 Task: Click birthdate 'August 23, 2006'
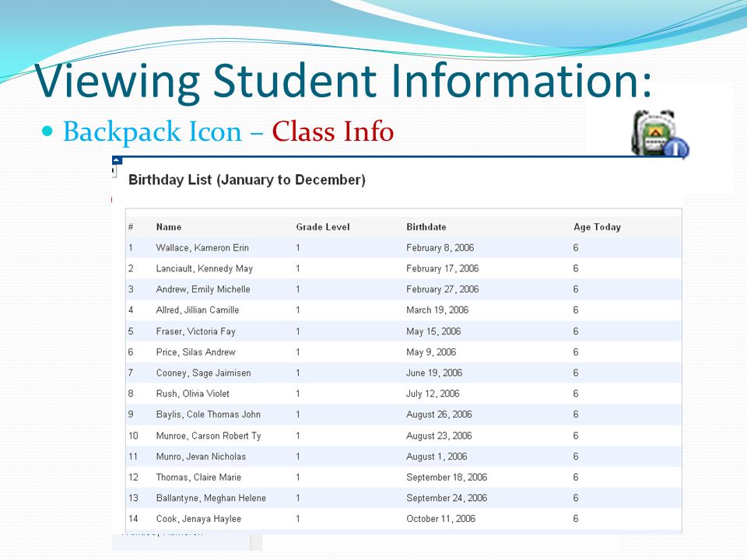[439, 436]
